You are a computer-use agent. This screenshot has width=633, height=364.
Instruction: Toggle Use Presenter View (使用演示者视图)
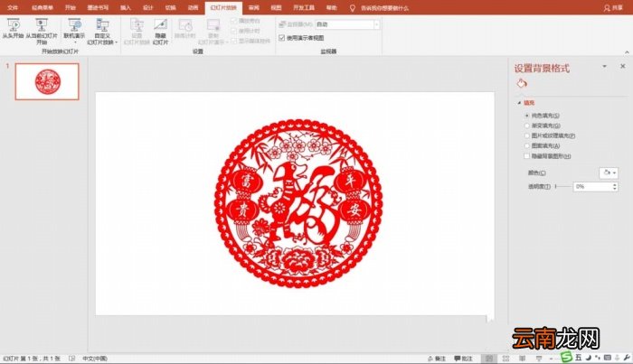pyautogui.click(x=282, y=38)
